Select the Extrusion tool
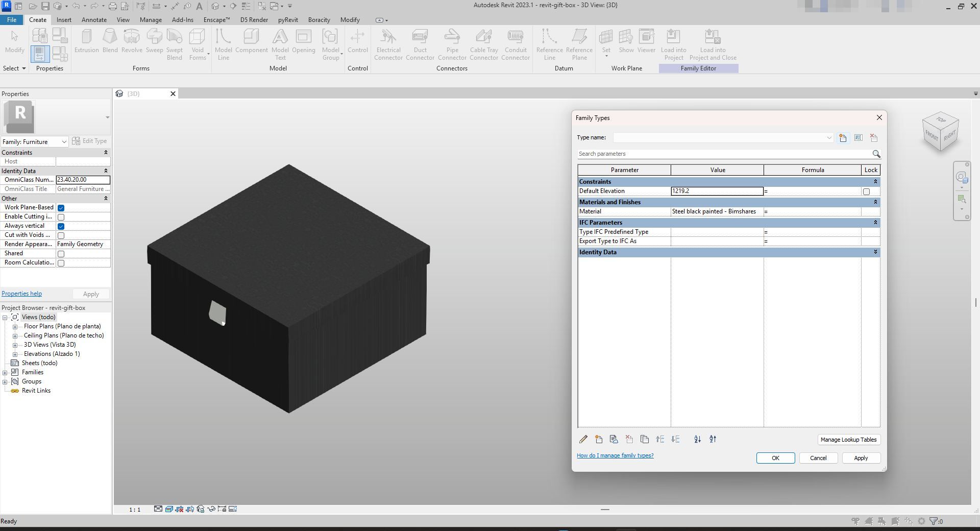980x531 pixels. 86,41
